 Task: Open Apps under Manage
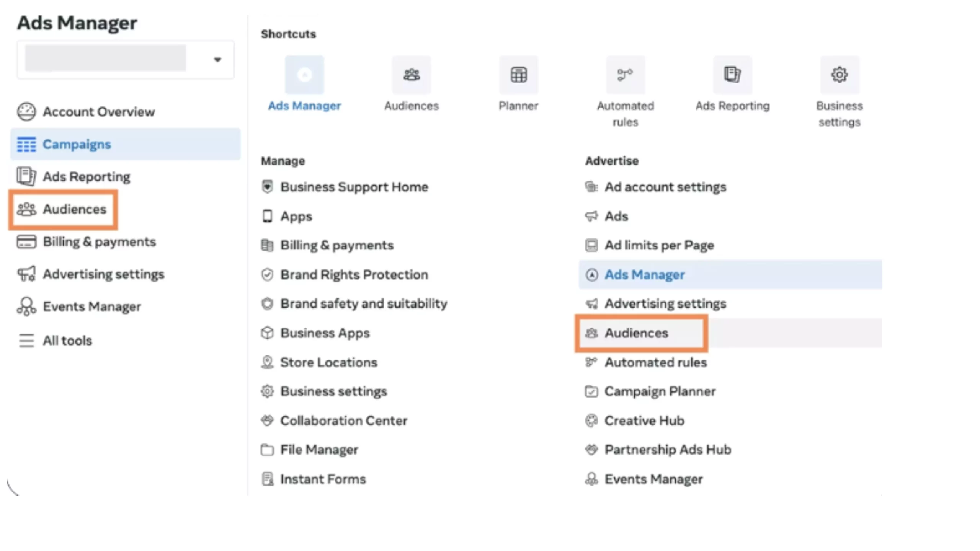(x=296, y=217)
